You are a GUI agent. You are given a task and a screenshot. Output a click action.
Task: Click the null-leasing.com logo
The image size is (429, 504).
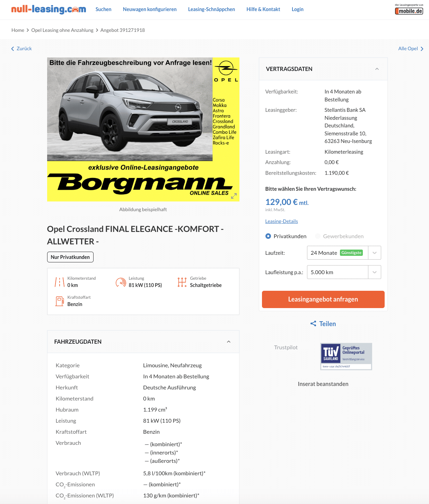pos(49,9)
